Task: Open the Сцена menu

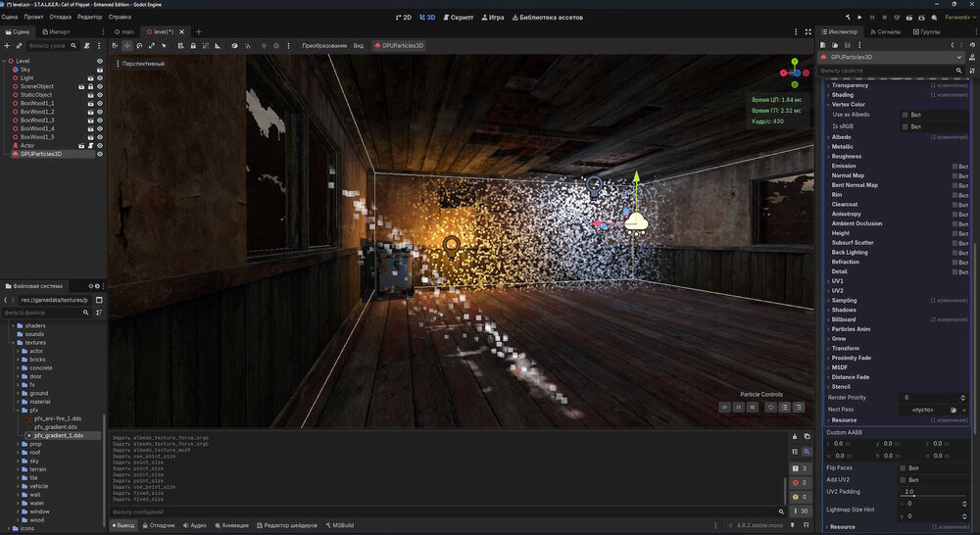Action: click(10, 18)
